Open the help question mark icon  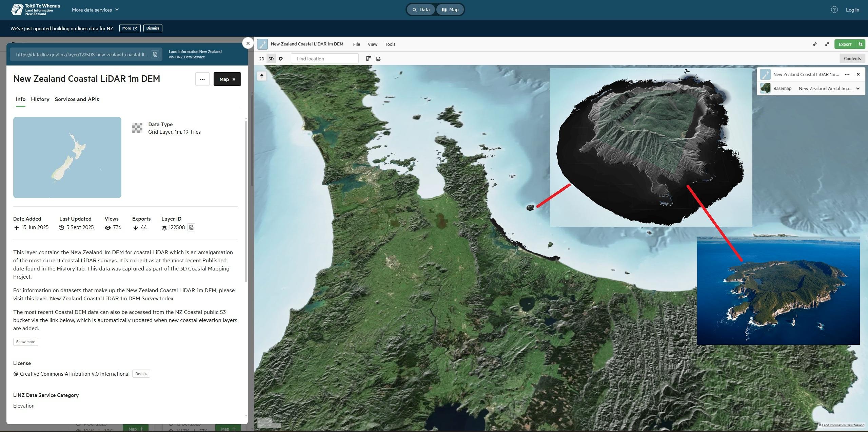click(834, 10)
